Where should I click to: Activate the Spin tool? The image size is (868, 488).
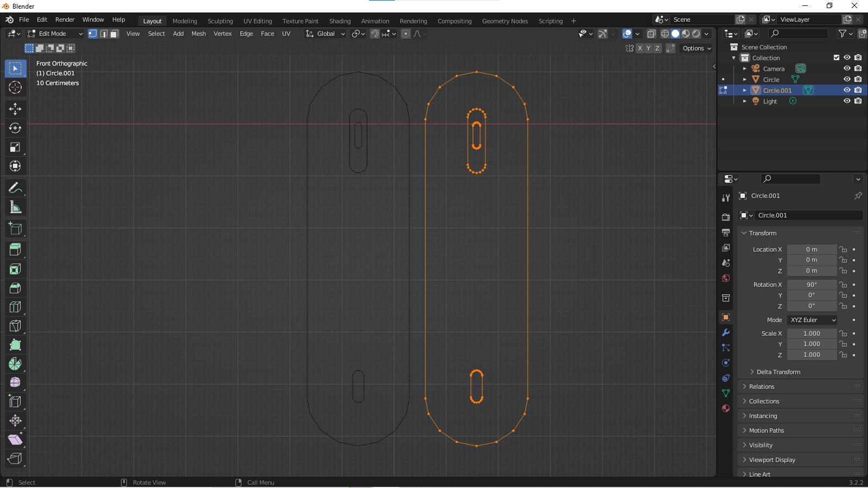click(x=15, y=364)
